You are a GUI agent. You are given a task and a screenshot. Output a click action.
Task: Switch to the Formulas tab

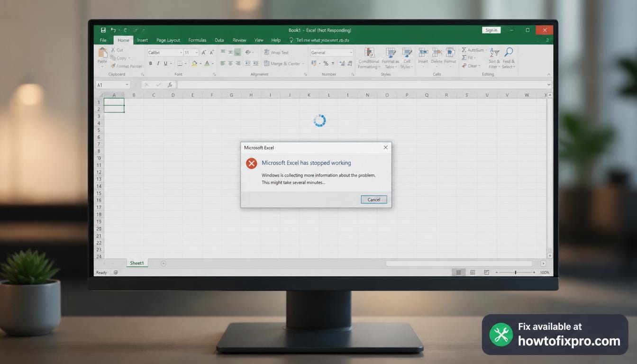pyautogui.click(x=197, y=40)
